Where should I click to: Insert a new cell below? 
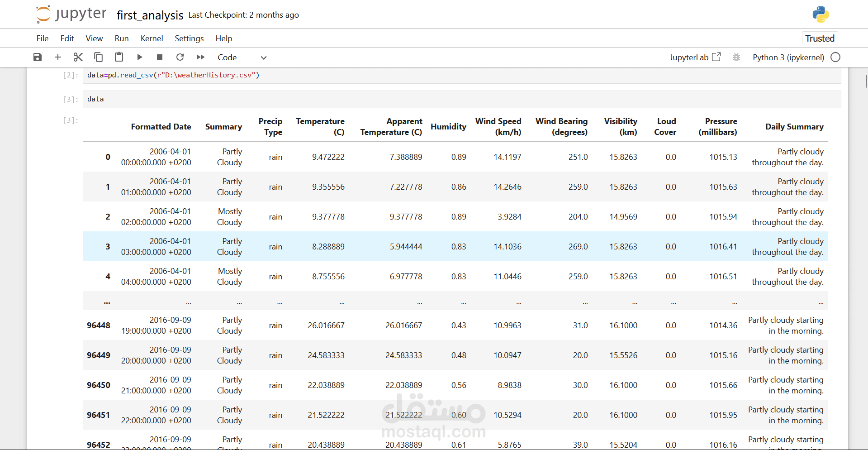[57, 57]
